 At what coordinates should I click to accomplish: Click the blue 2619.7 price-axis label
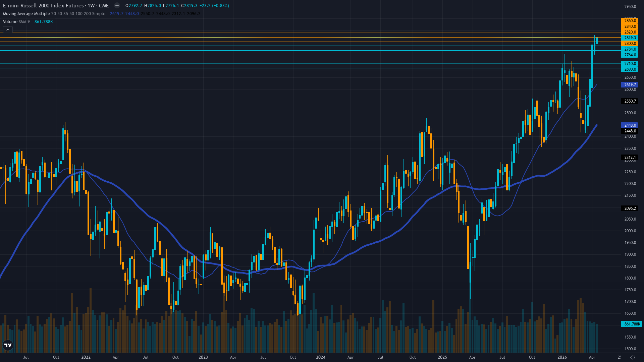[x=630, y=85]
